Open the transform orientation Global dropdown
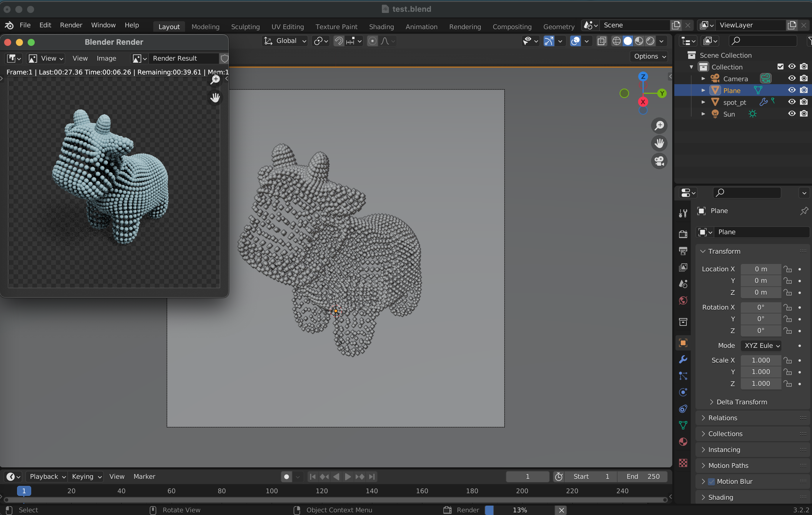812x515 pixels. pos(285,41)
